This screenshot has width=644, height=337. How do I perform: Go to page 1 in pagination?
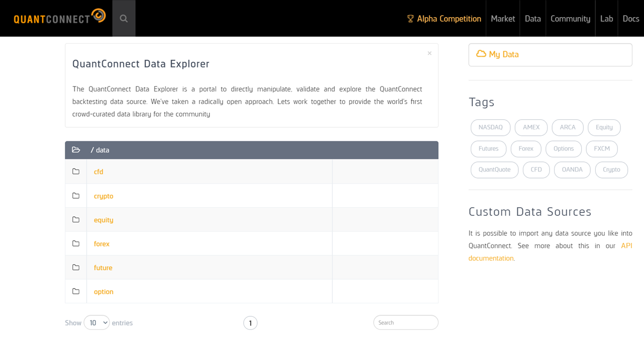(x=250, y=323)
